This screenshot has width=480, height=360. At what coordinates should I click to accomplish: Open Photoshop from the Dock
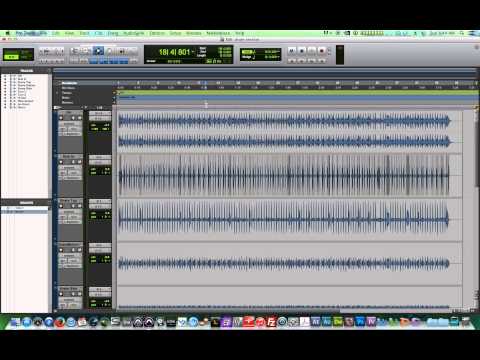click(360, 322)
